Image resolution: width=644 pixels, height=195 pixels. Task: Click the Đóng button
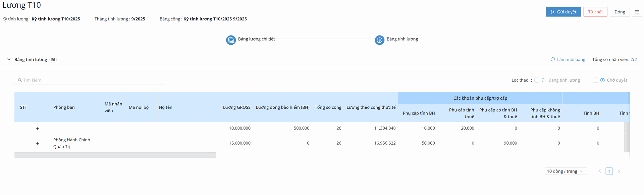tap(620, 12)
